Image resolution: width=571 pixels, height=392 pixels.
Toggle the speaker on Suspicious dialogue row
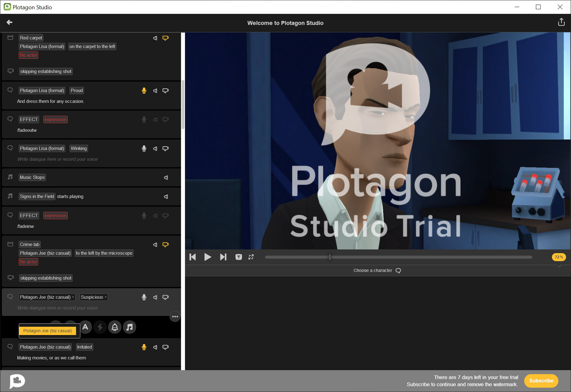click(x=155, y=297)
